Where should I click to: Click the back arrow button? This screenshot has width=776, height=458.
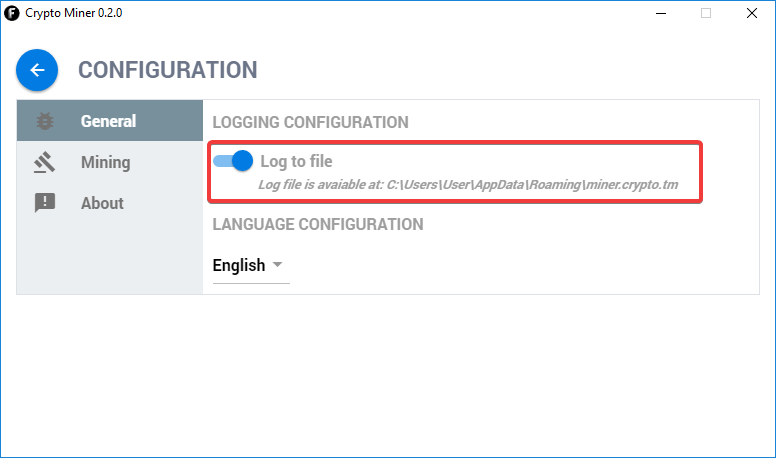37,70
